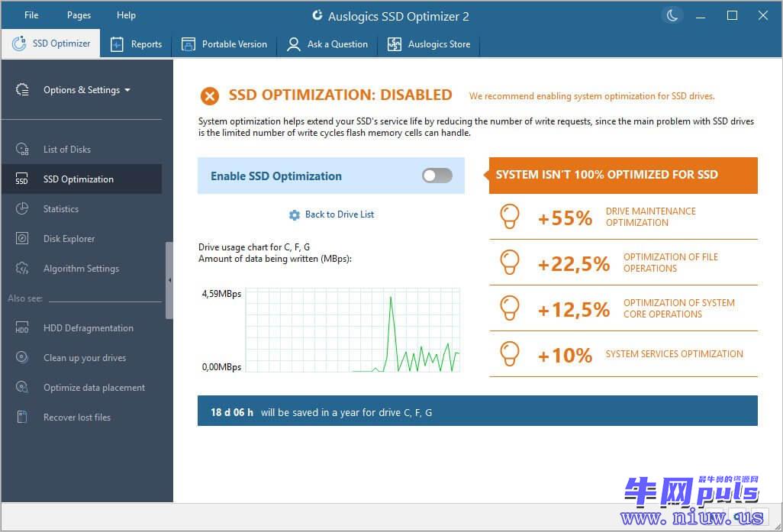Click the gear icon beside Back to Drive List
The width and height of the screenshot is (783, 532).
click(295, 214)
